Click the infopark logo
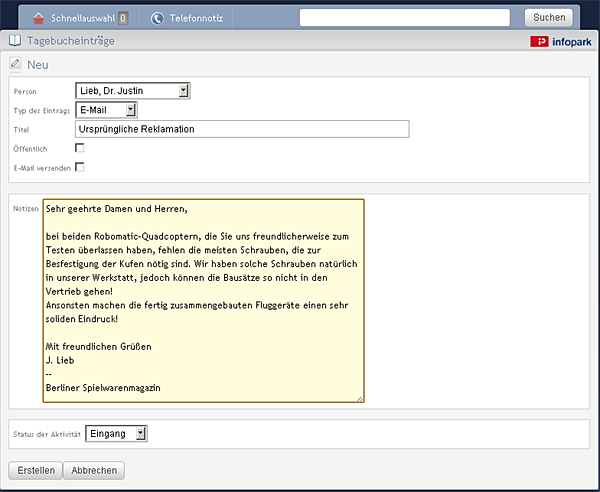This screenshot has width=600, height=492. [x=561, y=41]
